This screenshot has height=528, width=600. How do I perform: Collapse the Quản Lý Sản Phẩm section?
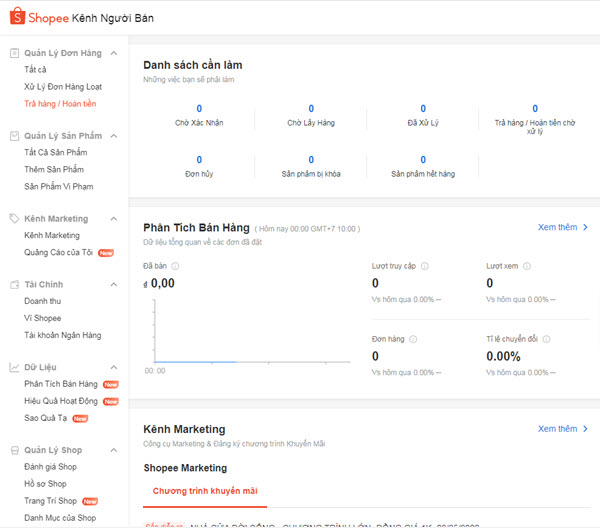[x=113, y=136]
